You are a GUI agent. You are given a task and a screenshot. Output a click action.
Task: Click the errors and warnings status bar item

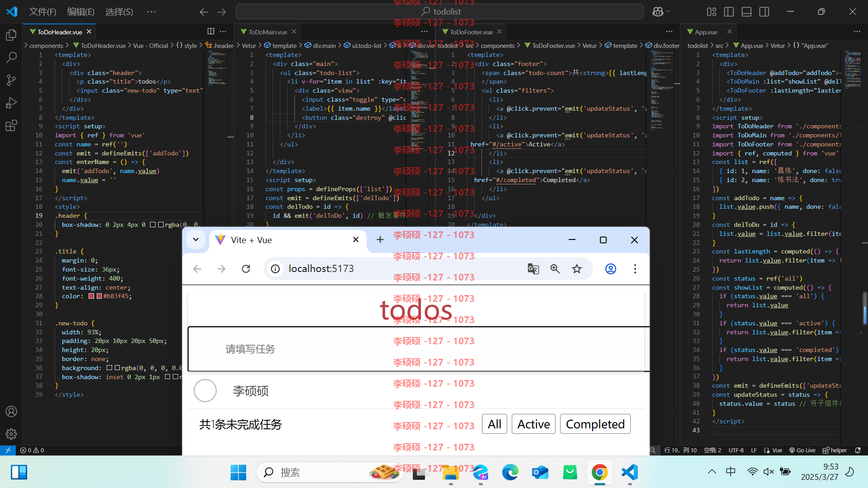click(32, 450)
